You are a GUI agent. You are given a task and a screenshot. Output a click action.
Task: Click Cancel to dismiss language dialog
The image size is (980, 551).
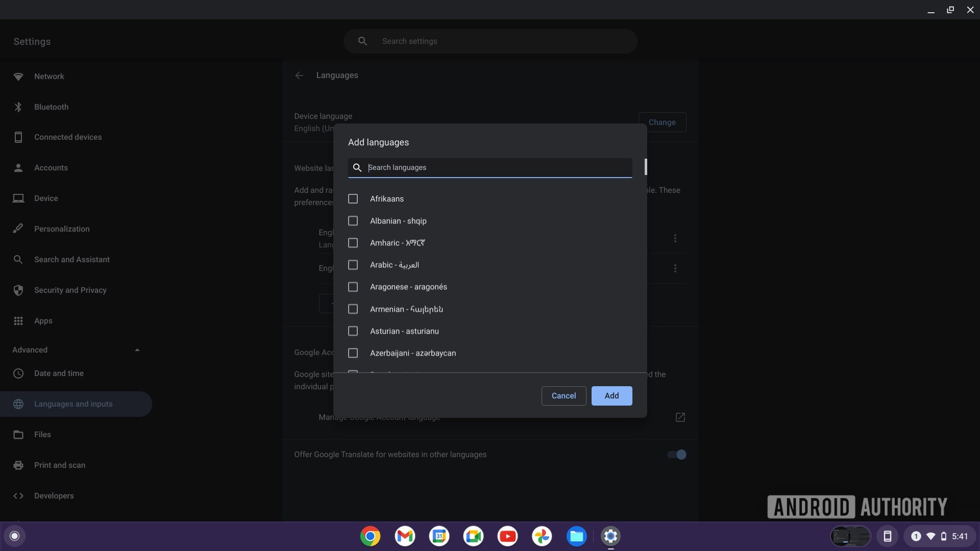point(563,395)
